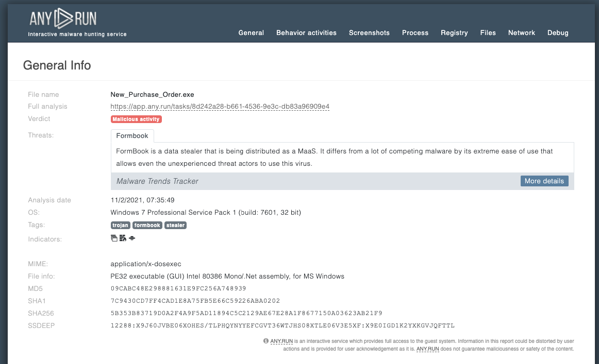
Task: Click the FormBook description paragraph
Action: 334,157
